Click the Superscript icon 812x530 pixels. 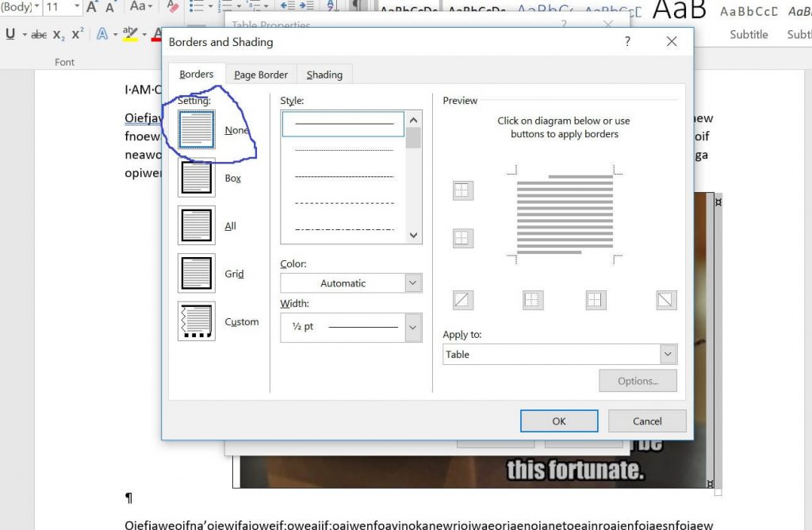pyautogui.click(x=77, y=35)
